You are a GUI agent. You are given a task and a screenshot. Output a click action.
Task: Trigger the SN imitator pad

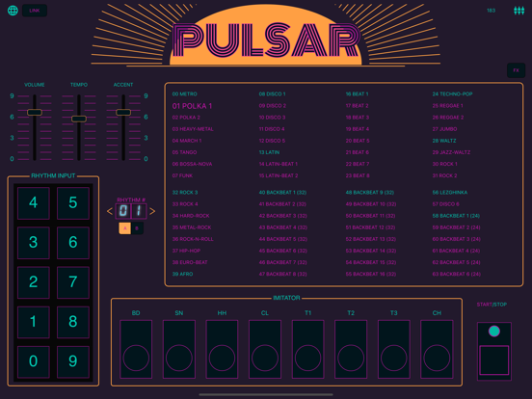(x=179, y=349)
